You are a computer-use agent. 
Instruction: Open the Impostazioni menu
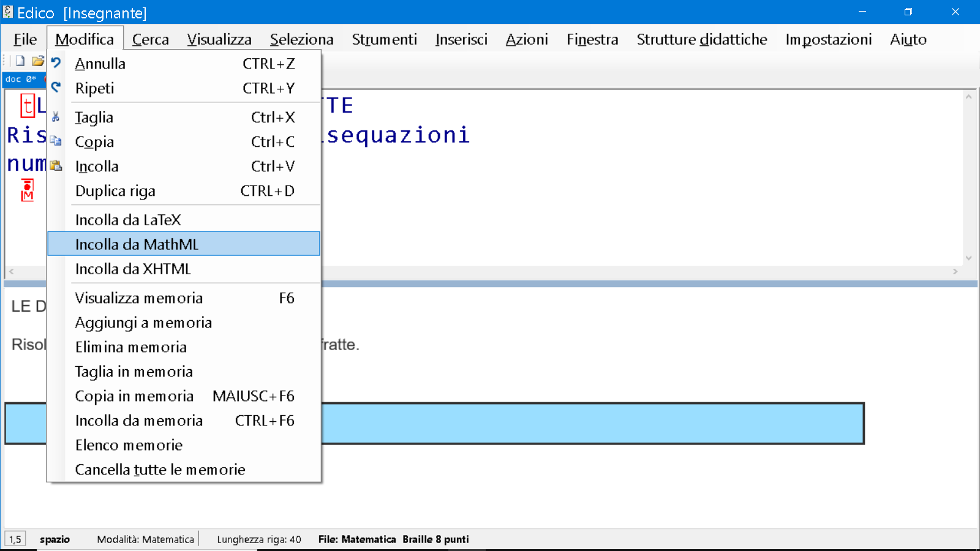click(x=829, y=39)
